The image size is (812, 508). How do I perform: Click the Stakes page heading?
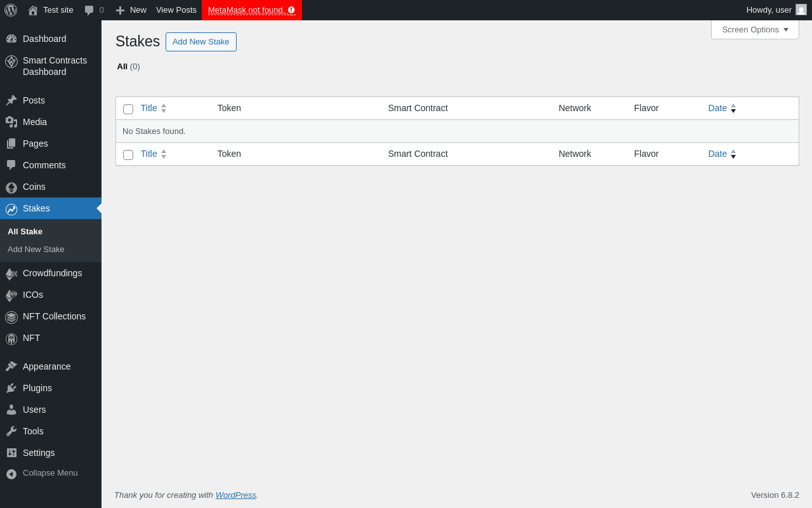pyautogui.click(x=138, y=41)
